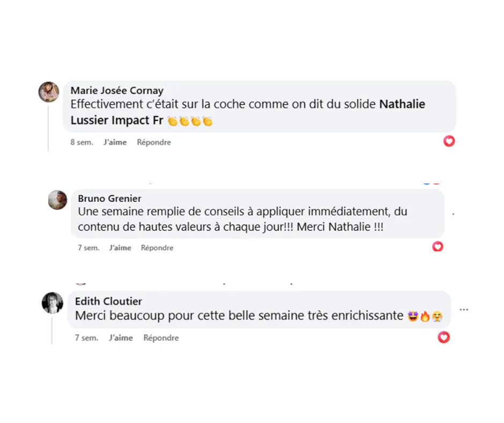Hit Répondre below Edith Cloutier's comment

click(x=161, y=338)
